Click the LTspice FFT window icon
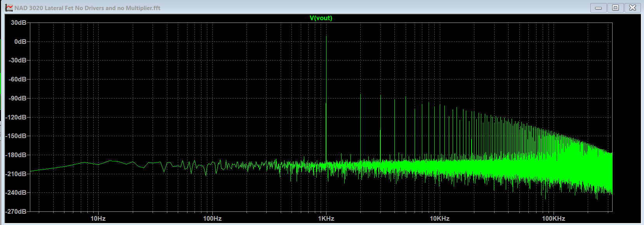This screenshot has width=644, height=225. click(x=9, y=8)
